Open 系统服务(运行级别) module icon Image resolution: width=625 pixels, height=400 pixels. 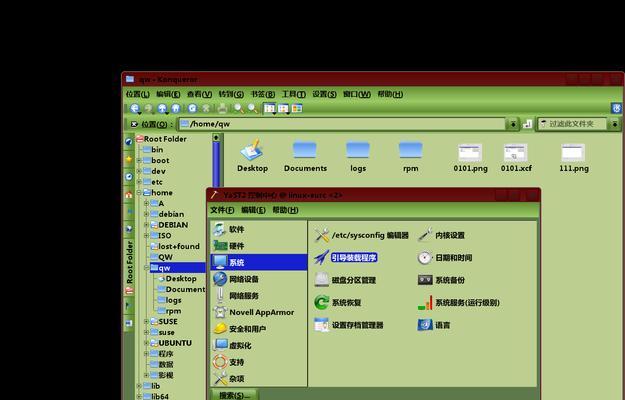coord(425,302)
